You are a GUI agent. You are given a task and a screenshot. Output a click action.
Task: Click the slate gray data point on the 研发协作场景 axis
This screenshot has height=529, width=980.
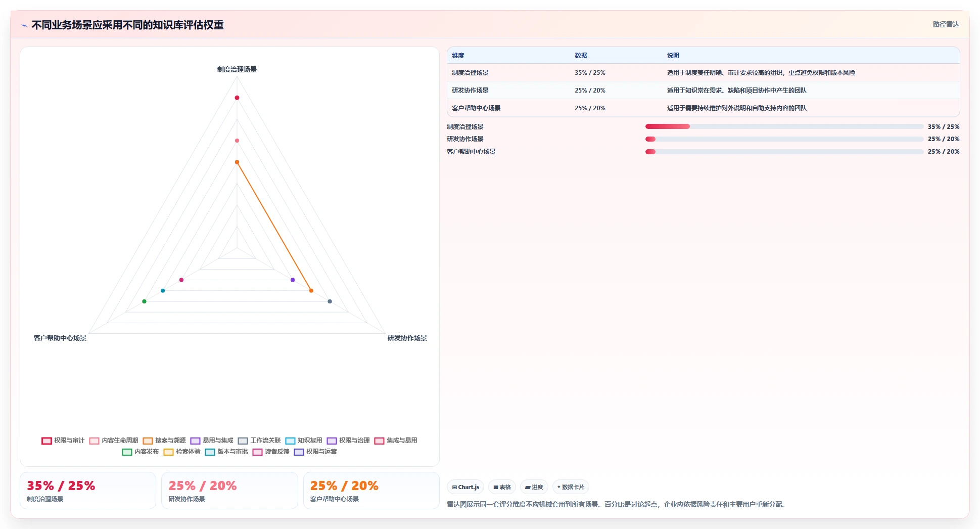tap(330, 301)
